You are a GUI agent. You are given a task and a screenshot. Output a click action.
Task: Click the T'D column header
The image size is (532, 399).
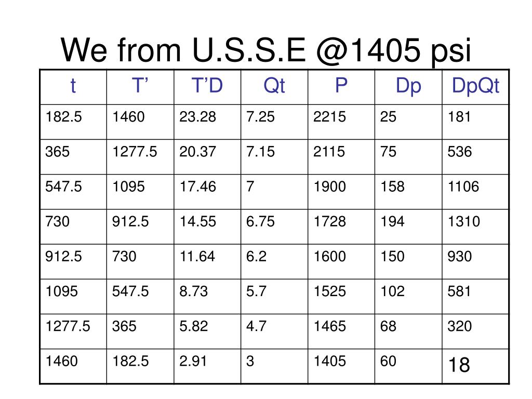(x=207, y=87)
